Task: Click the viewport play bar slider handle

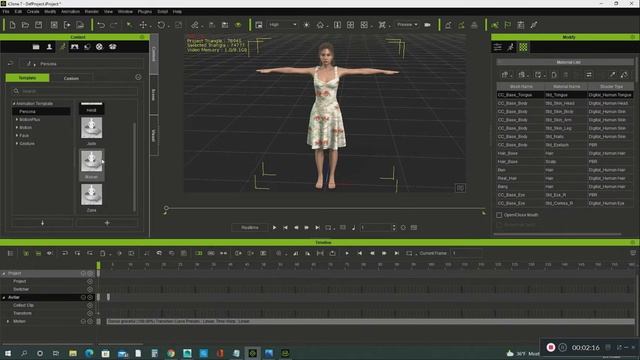Action: point(166,208)
